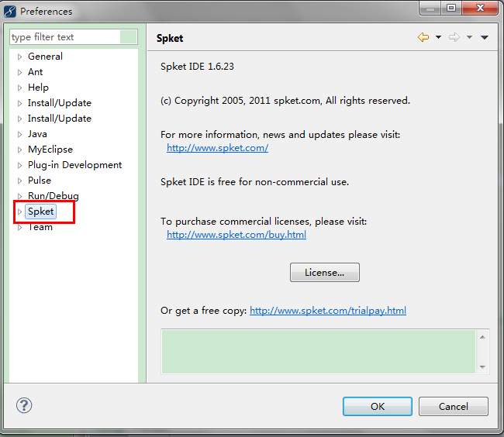Expand the General tree node

tap(19, 57)
